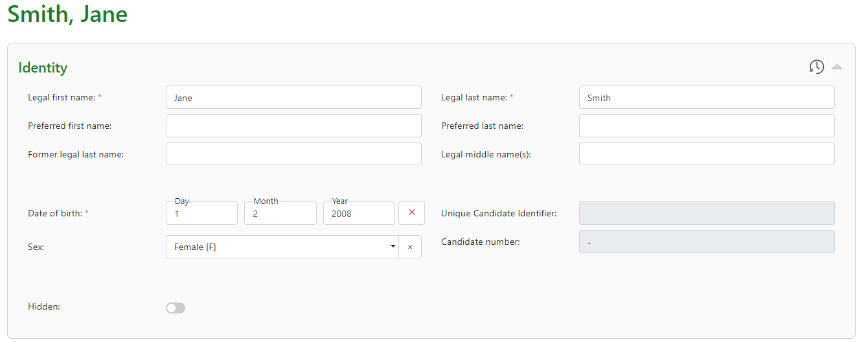Viewport: 868px width, 342px height.
Task: Click the Legal middle name(s) label
Action: pos(486,154)
